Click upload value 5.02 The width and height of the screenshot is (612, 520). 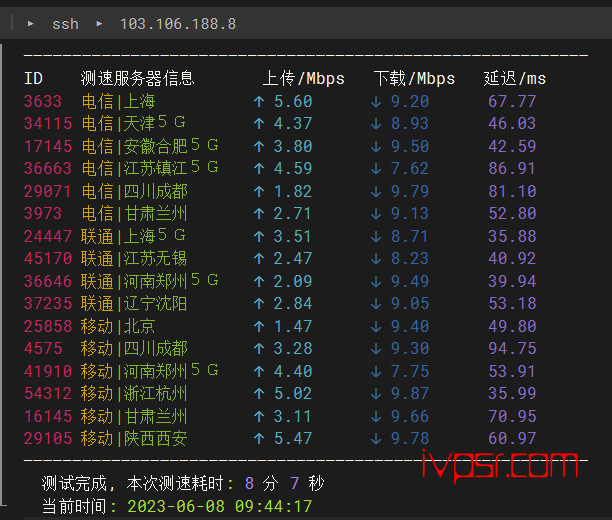(x=293, y=393)
